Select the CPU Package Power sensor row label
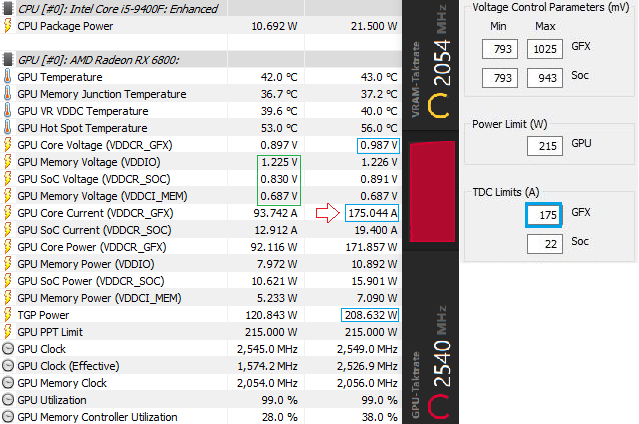 (65, 26)
